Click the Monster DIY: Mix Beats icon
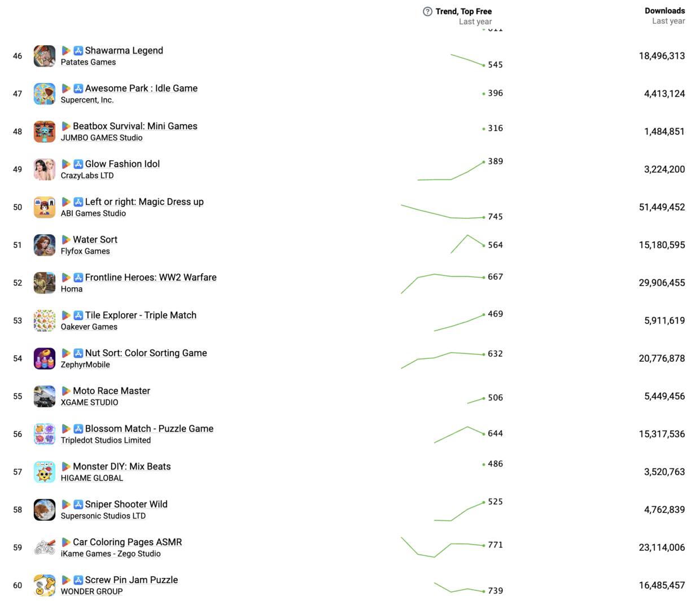Viewport: 700px width, 601px height. pos(45,472)
